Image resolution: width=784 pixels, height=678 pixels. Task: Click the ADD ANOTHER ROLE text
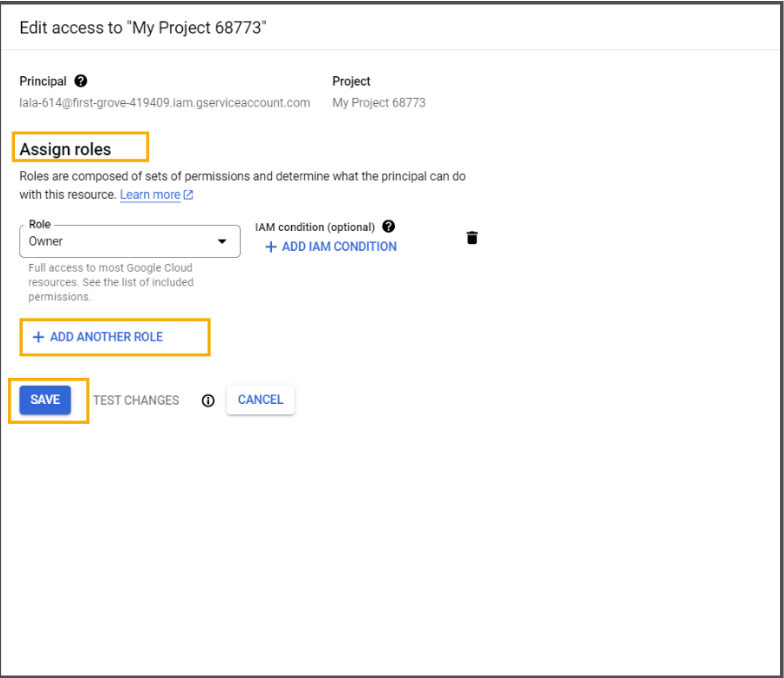(x=106, y=337)
